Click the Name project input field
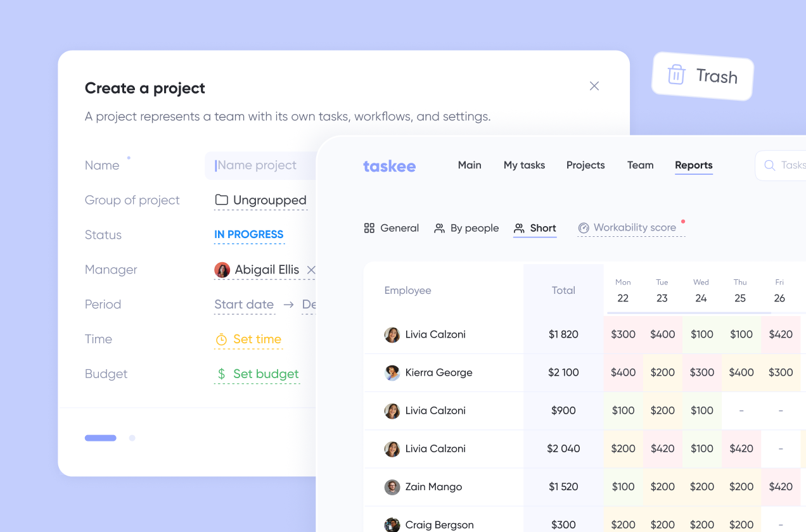Screen dimensions: 806x532 (260, 165)
